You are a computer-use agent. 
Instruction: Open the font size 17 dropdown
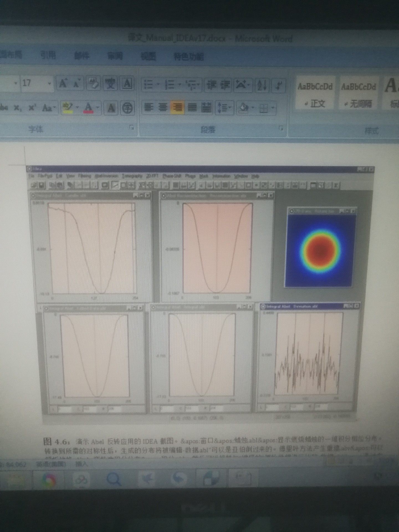[49, 83]
